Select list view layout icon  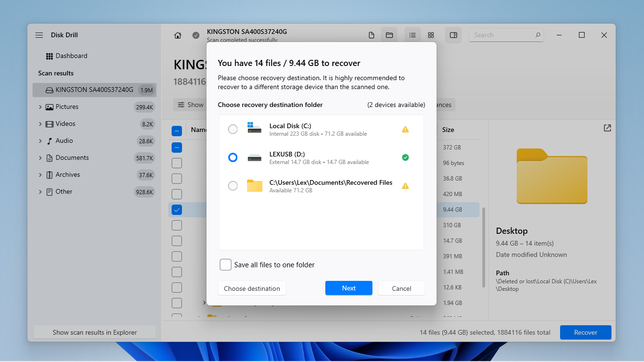(413, 35)
